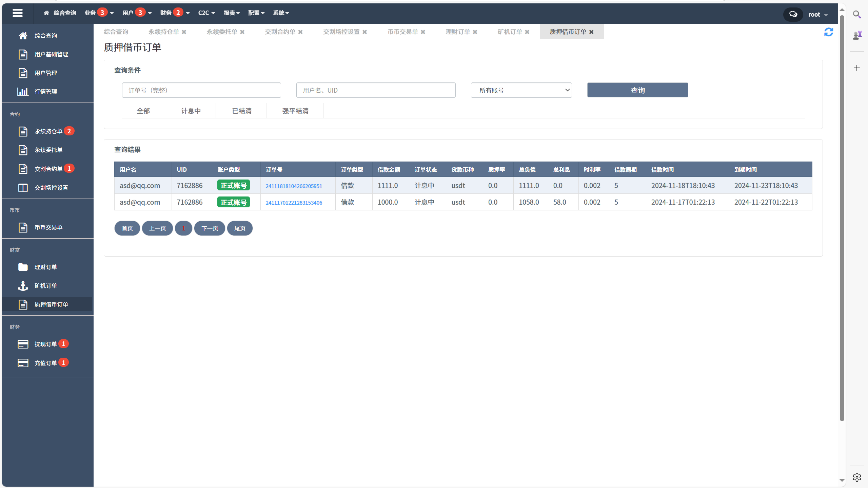Select the 强平结清 filter option
Screen dimensions: 868x488
pos(294,111)
